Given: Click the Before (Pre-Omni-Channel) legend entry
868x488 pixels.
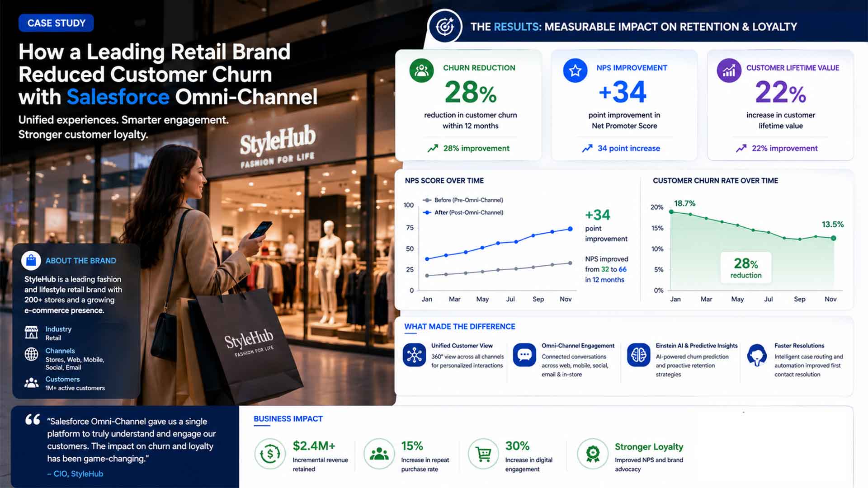Looking at the screenshot, I should (x=463, y=200).
